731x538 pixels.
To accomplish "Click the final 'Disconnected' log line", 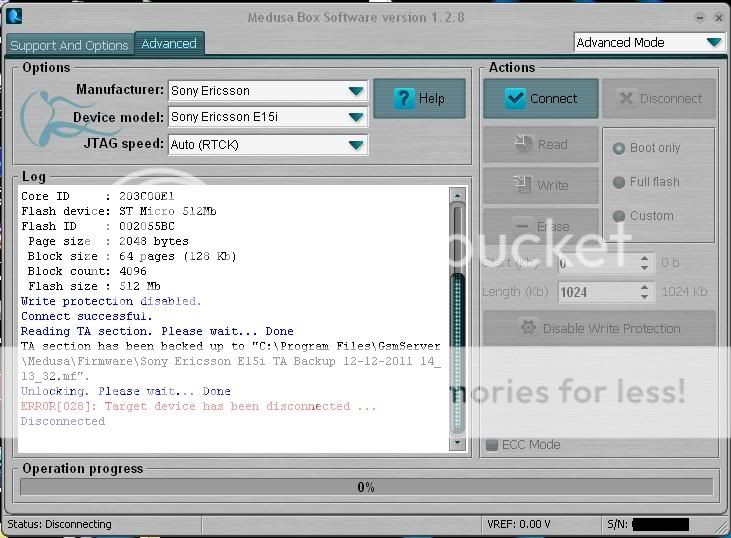I will click(x=63, y=421).
